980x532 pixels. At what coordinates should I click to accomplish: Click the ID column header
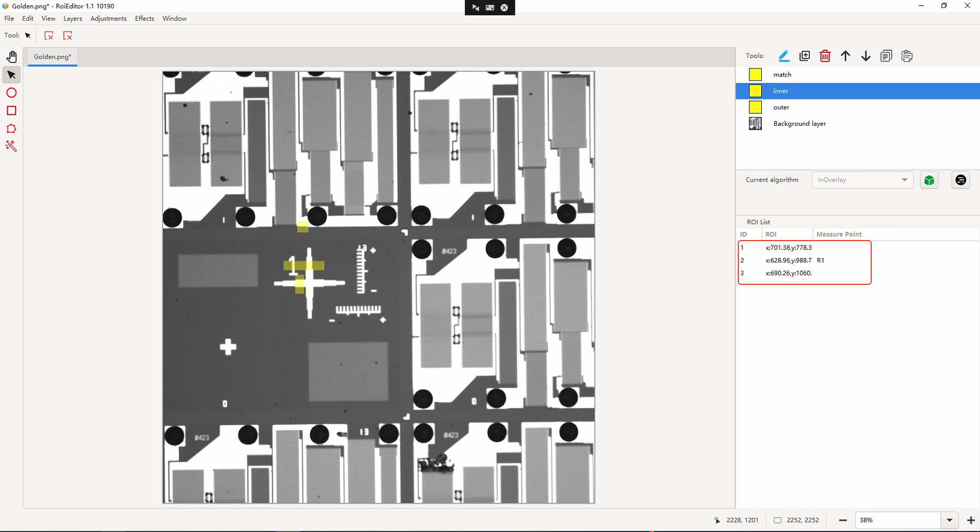coord(749,234)
